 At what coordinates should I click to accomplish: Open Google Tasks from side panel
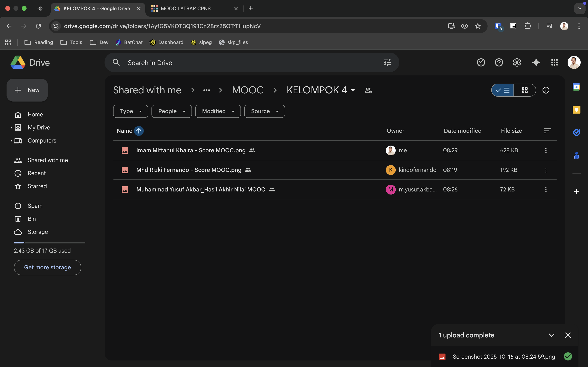click(576, 132)
